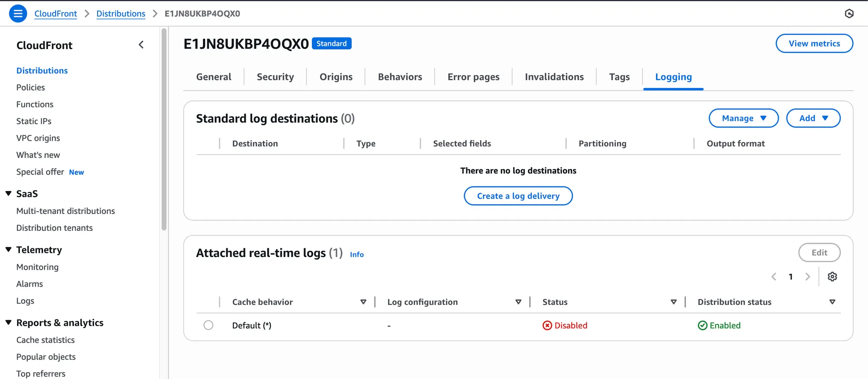The width and height of the screenshot is (868, 379).
Task: Click the Default (*) cache behavior cell
Action: click(x=252, y=325)
